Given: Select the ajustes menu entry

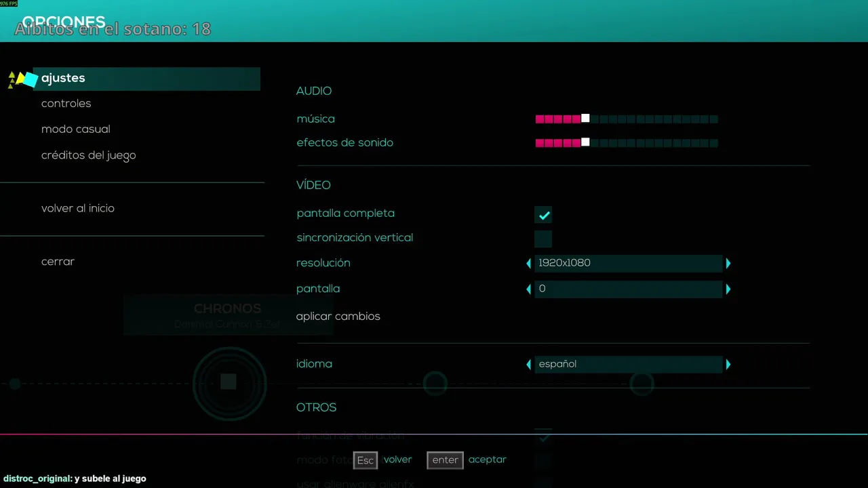Looking at the screenshot, I should pos(146,79).
